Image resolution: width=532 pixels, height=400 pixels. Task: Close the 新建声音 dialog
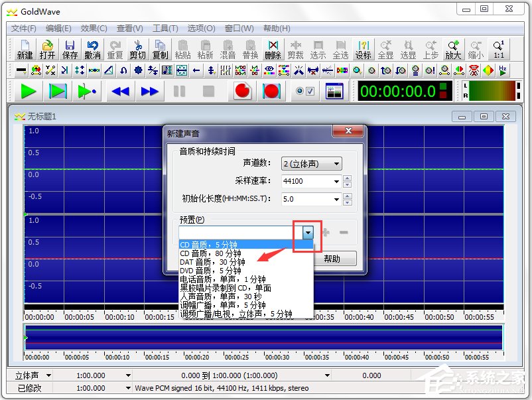point(348,131)
